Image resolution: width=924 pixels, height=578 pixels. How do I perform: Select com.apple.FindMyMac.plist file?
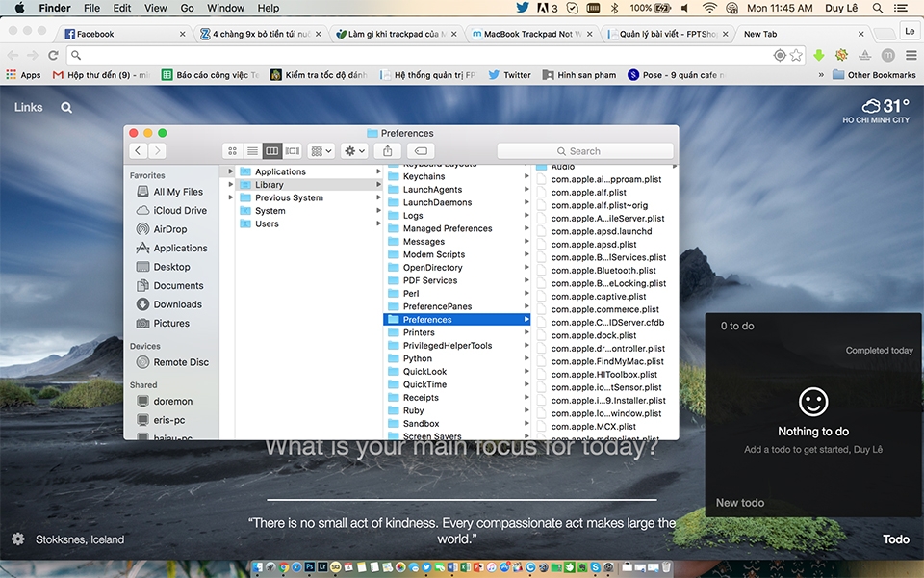(x=604, y=361)
